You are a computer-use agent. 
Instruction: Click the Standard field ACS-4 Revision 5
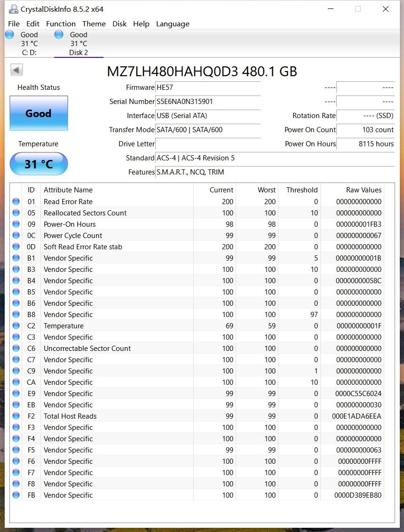pyautogui.click(x=275, y=158)
